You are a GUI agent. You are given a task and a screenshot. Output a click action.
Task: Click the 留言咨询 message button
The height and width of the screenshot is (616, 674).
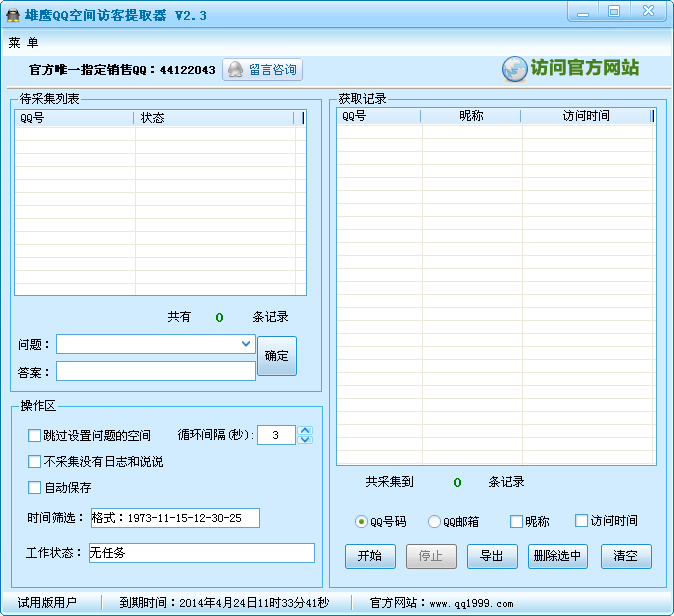click(262, 70)
